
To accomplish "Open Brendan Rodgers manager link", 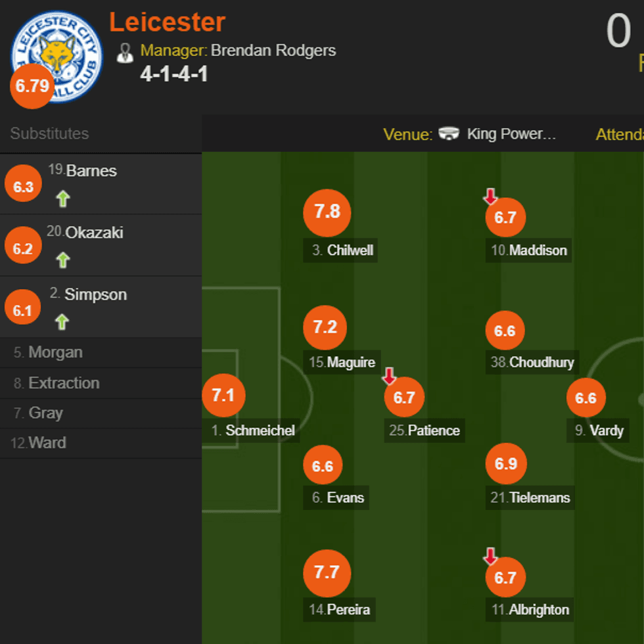I will (273, 51).
